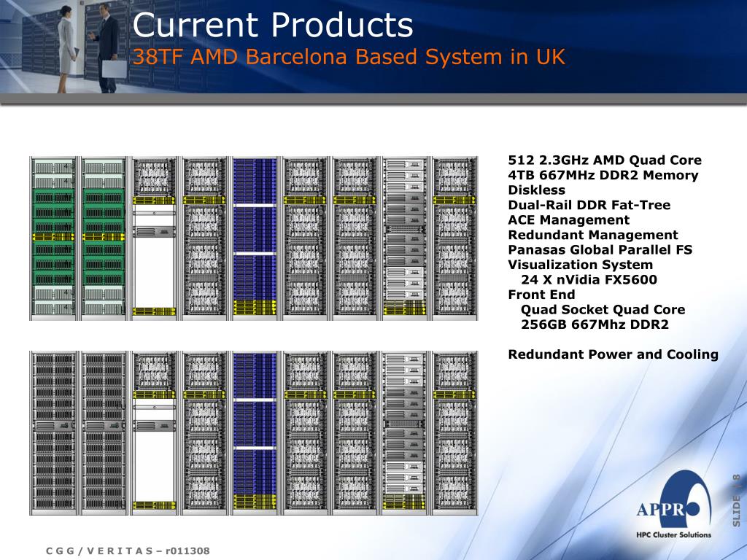Click 'Redundant Power and Cooling' text
Viewport: 747px width, 560px height.
613,354
